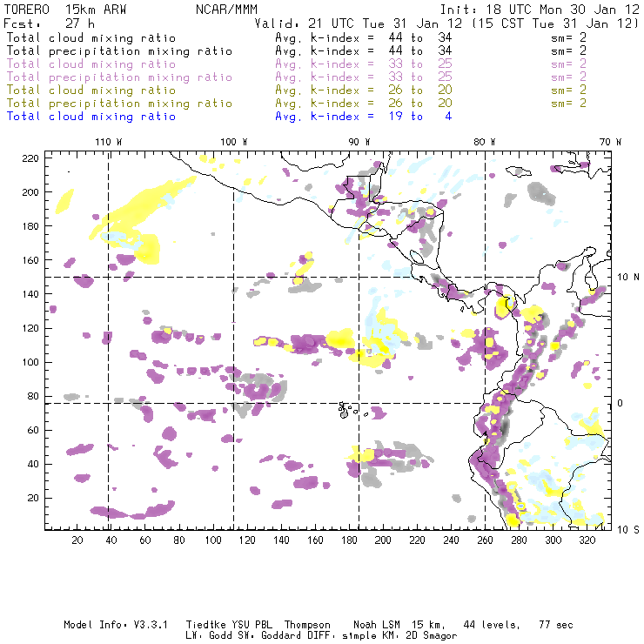Select the '(15 CST Tue 31 Jan 12)' local time text

[x=555, y=23]
